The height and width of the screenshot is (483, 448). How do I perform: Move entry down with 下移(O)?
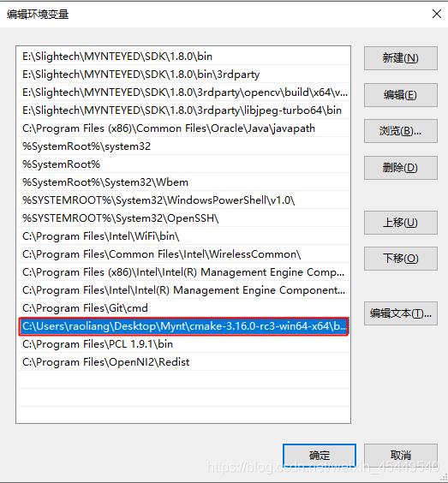pos(401,259)
